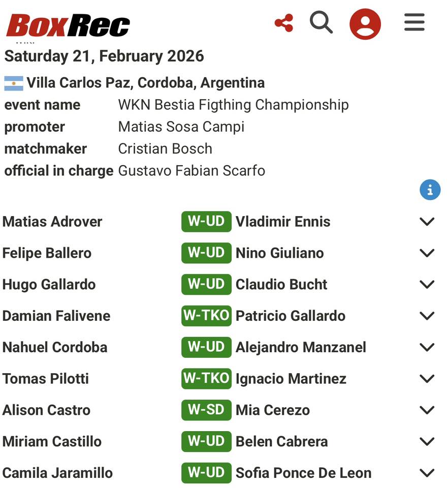Expand the Falivene vs Gallardo bout details
The width and height of the screenshot is (448, 488).
pyautogui.click(x=427, y=316)
